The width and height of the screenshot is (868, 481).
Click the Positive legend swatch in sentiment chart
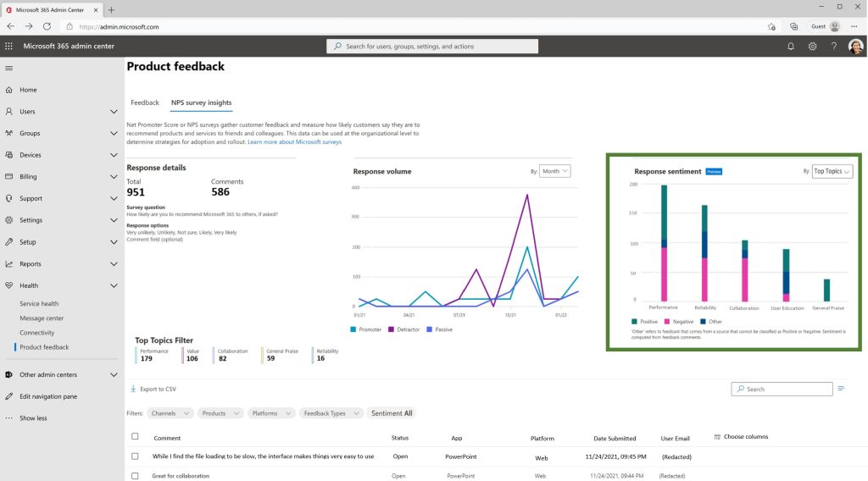coord(634,322)
